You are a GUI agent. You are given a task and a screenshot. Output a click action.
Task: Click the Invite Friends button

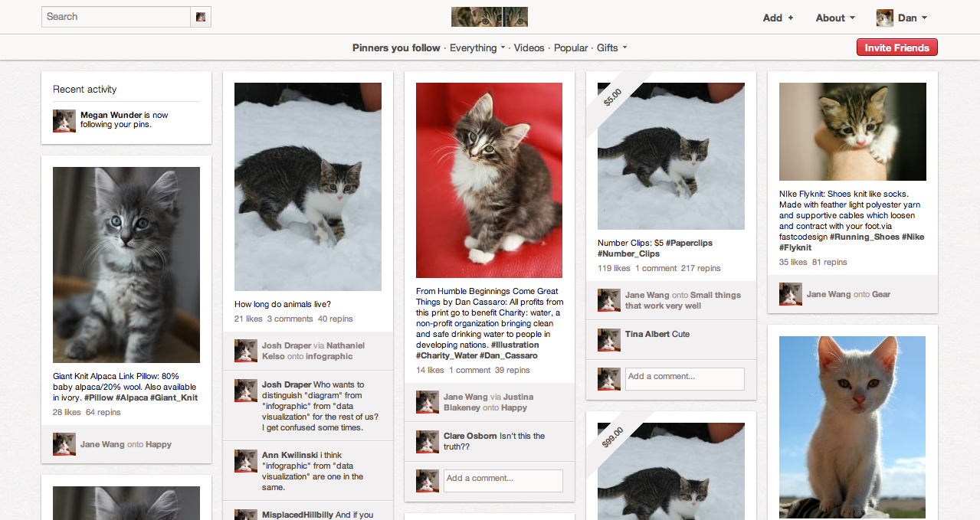coord(896,47)
